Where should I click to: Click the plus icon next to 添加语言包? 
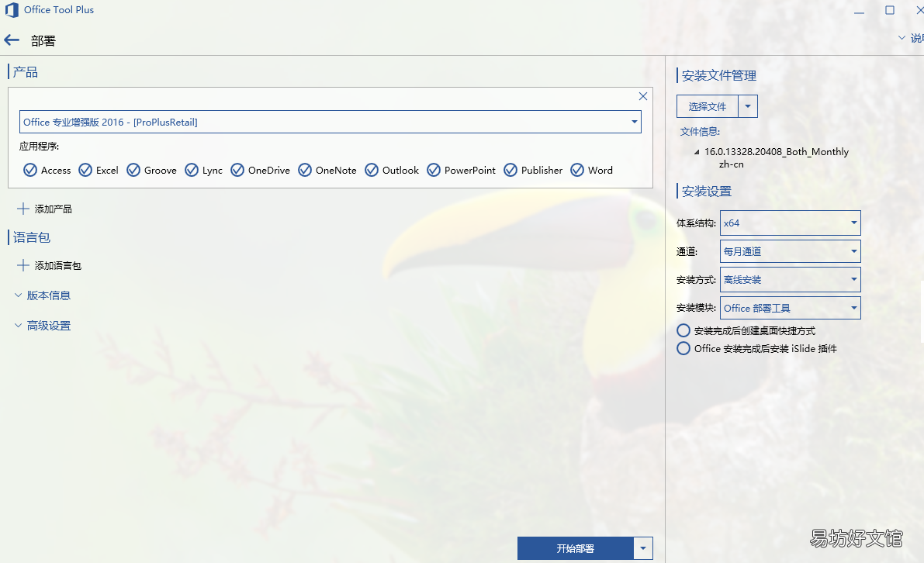coord(23,265)
